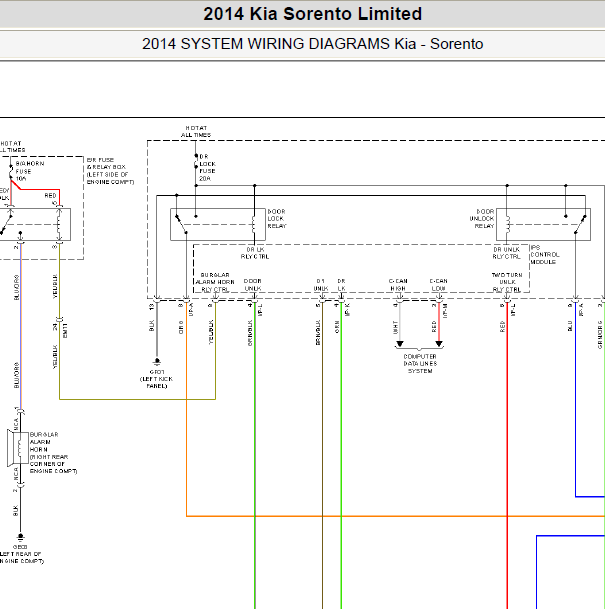
Task: Select the "WHT" wire color label
Action: (x=395, y=327)
